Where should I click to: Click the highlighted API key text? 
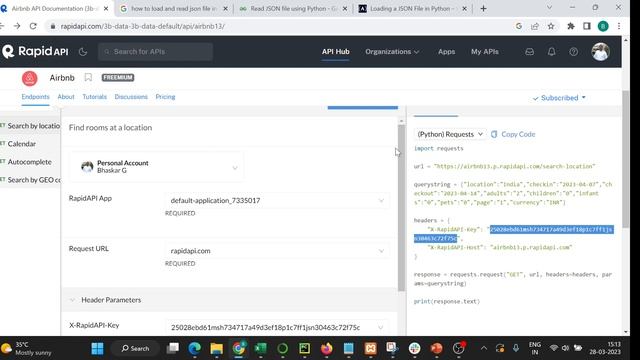click(513, 234)
